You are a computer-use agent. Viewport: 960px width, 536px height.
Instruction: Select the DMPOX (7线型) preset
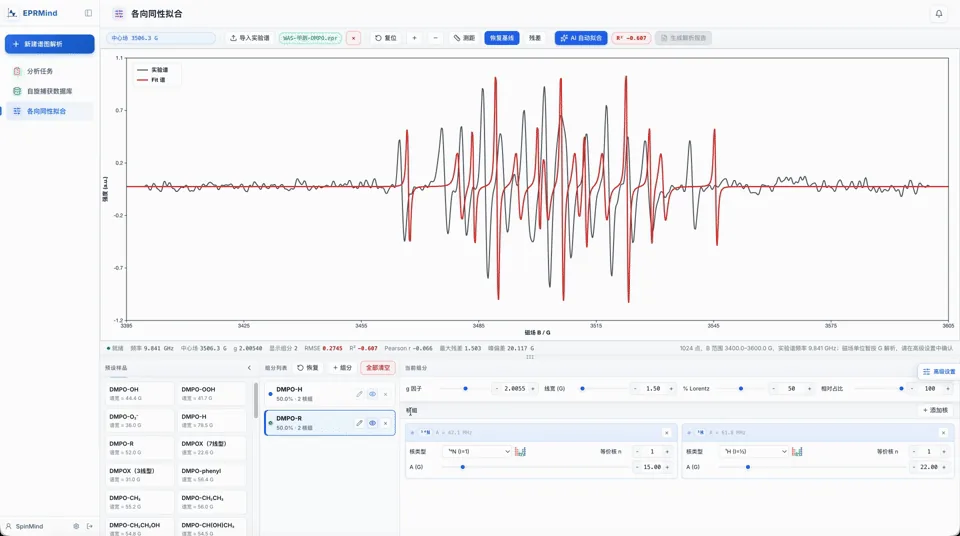[212, 448]
